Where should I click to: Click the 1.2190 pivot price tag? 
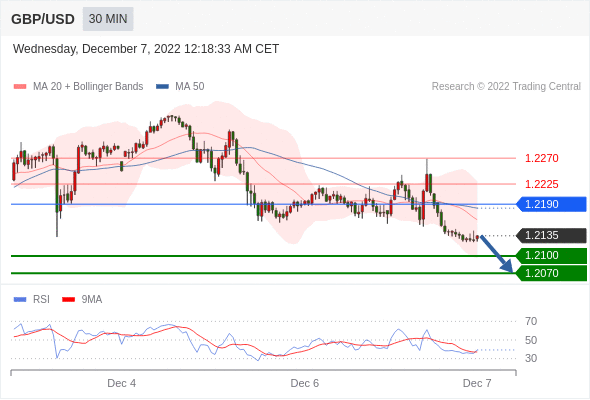(551, 204)
